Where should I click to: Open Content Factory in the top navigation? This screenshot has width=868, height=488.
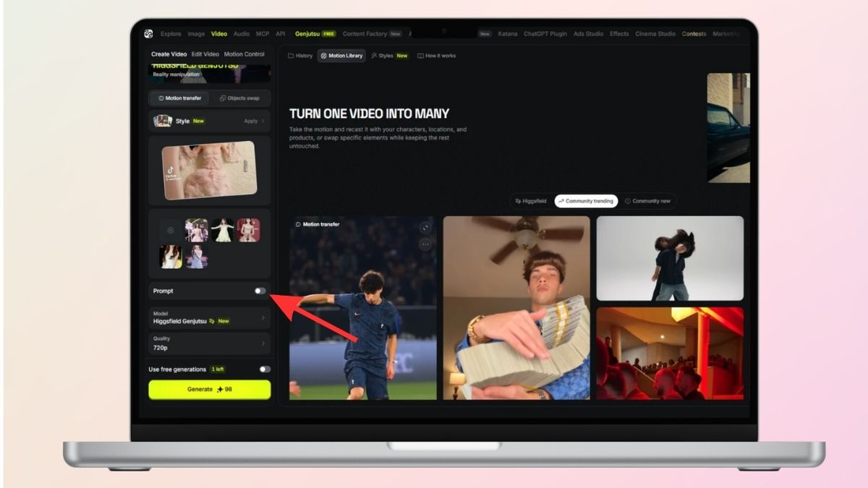coord(372,34)
